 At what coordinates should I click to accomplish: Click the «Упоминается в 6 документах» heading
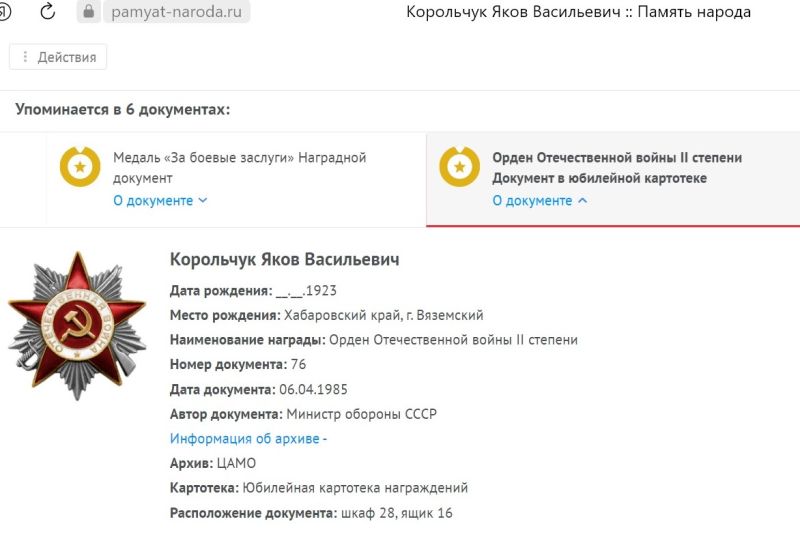[122, 109]
